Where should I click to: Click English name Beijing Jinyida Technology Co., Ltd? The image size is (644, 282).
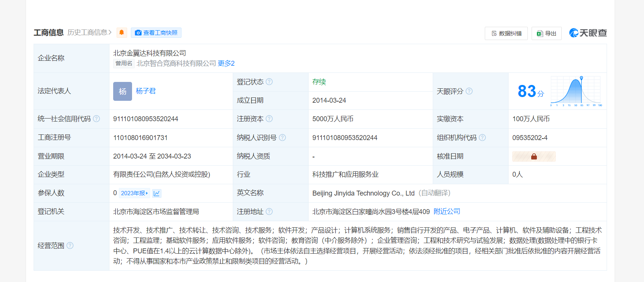(363, 193)
